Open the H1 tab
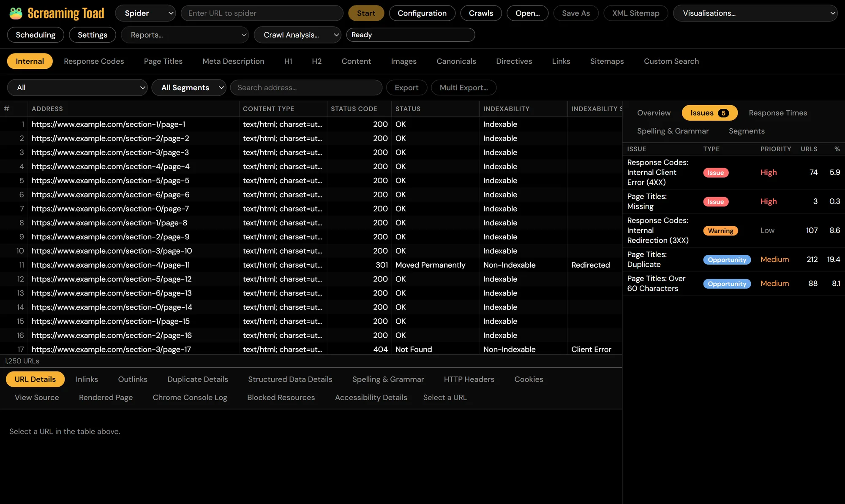Viewport: 845px width, 504px height. [x=288, y=61]
